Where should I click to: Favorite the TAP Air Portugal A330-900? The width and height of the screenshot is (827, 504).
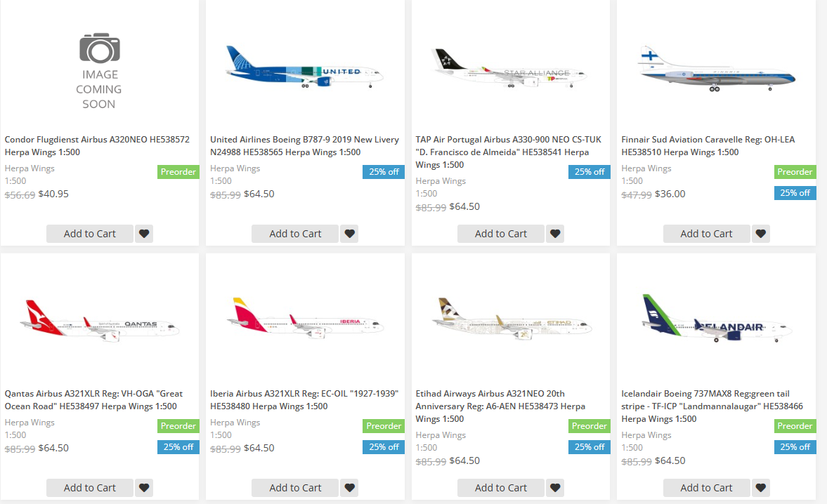coord(555,234)
